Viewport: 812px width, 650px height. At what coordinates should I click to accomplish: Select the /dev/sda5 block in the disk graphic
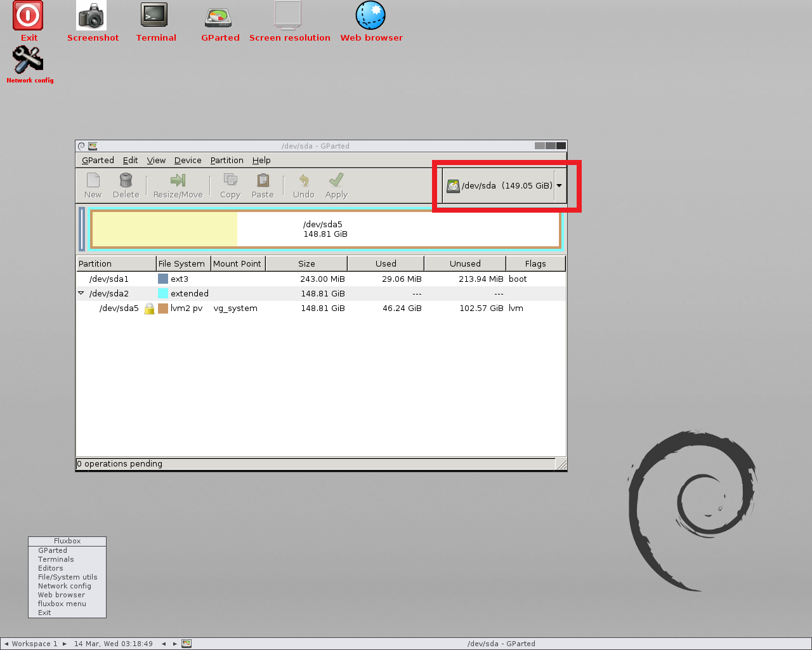pyautogui.click(x=325, y=229)
